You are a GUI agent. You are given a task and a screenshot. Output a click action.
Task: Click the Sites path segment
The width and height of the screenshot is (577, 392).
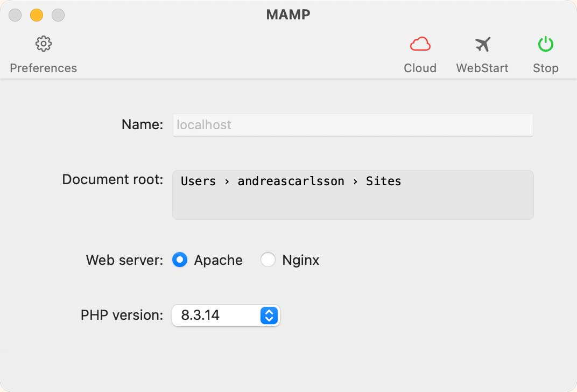[383, 181]
